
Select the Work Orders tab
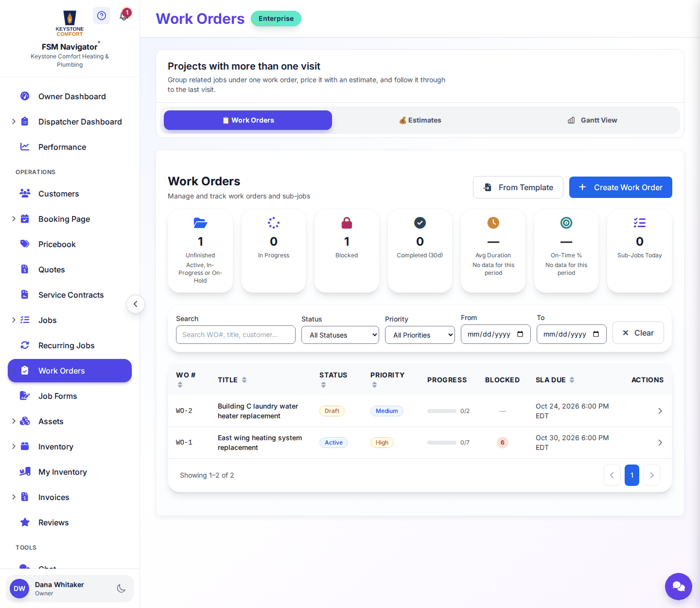point(248,120)
